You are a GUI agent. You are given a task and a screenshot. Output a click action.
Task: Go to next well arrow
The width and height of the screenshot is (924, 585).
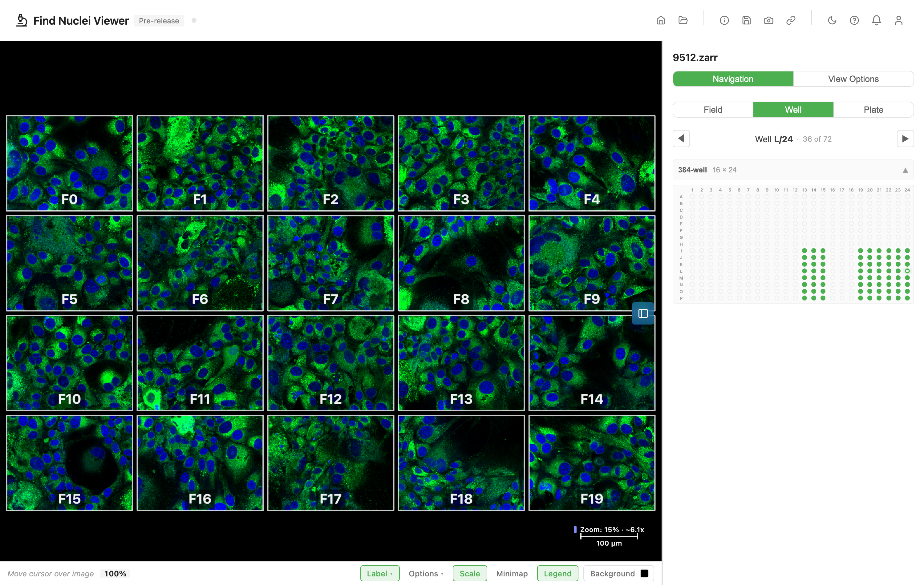[905, 139]
